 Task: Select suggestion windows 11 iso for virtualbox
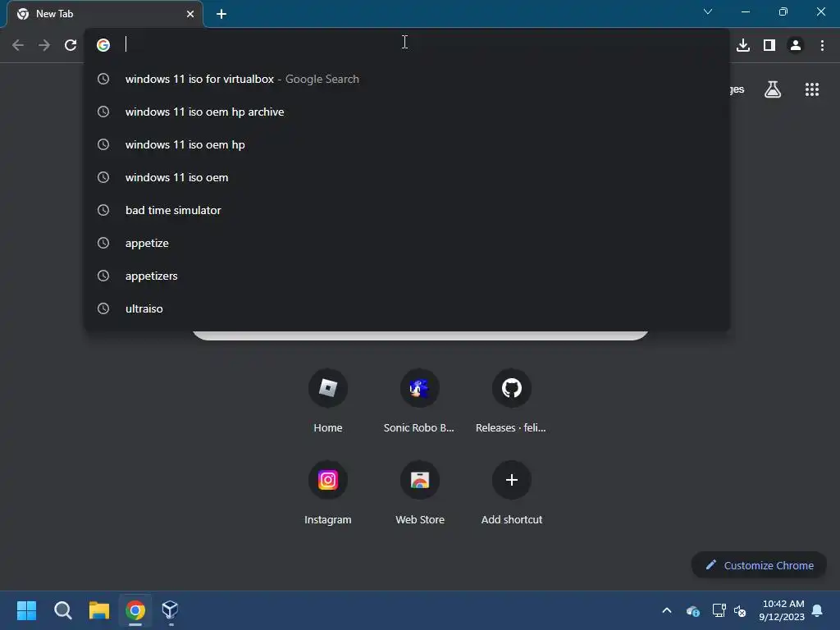pyautogui.click(x=407, y=79)
